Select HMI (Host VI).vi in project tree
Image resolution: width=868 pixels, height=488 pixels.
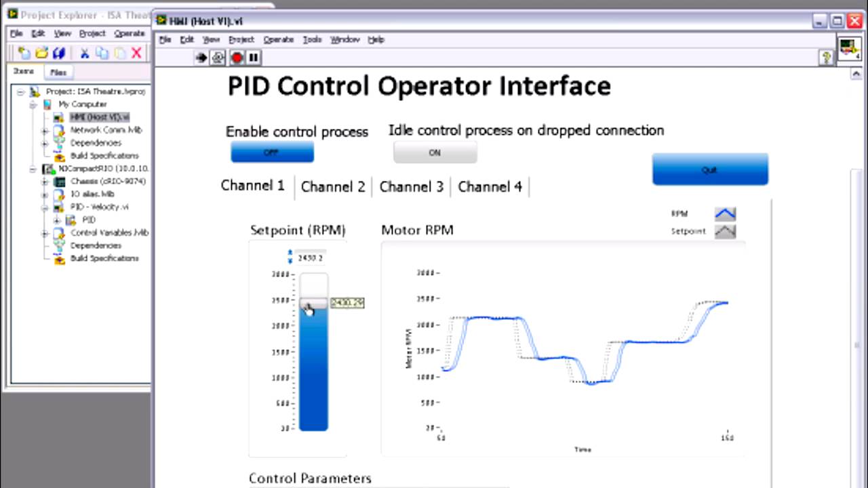99,117
